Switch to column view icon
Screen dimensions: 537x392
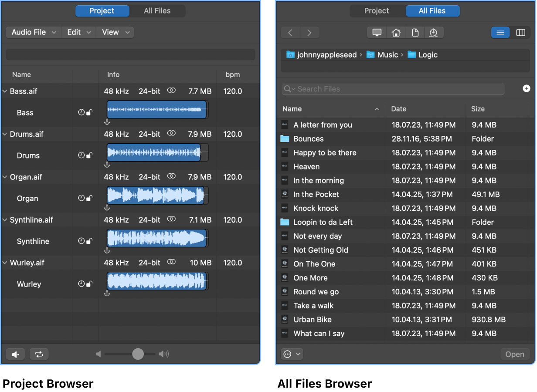521,32
